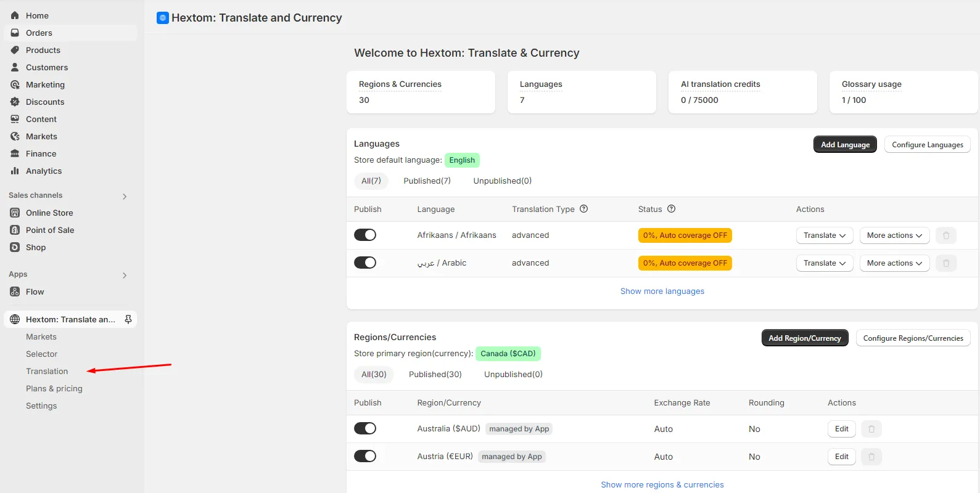Select the Unpublished(0) languages tab

(503, 181)
